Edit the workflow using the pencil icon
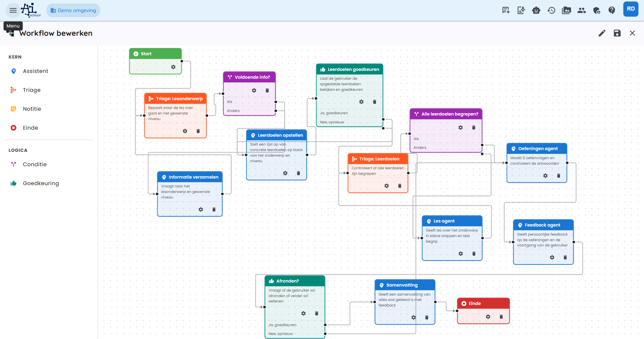This screenshot has width=644, height=339. 602,33
